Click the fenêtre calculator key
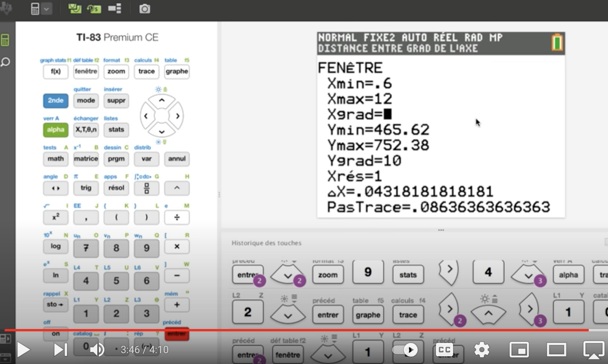The image size is (608, 364). [86, 72]
